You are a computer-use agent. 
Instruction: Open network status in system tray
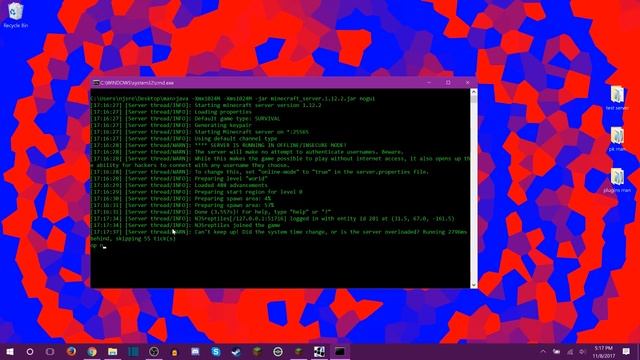[x=570, y=351]
